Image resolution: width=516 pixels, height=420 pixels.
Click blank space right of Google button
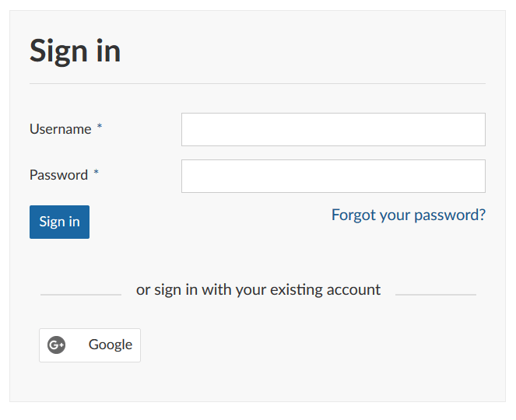point(311,345)
